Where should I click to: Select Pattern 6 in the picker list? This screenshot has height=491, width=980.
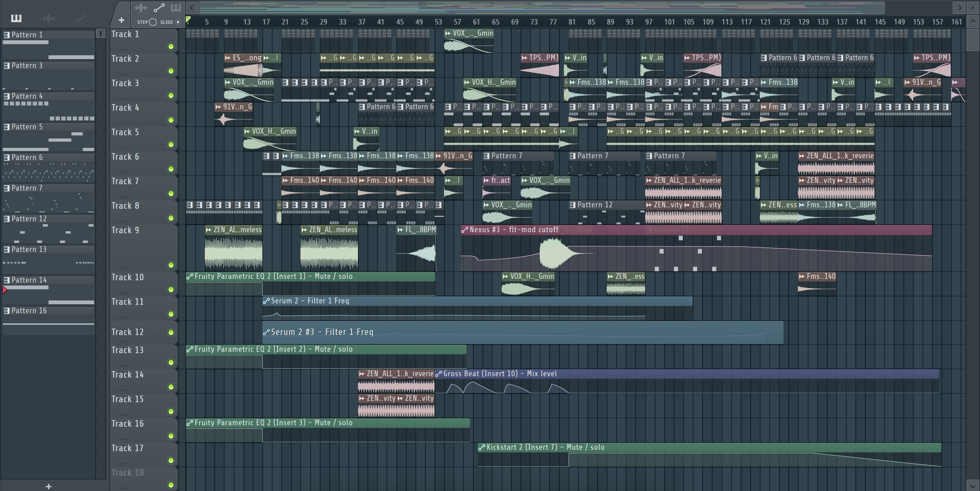click(x=49, y=158)
